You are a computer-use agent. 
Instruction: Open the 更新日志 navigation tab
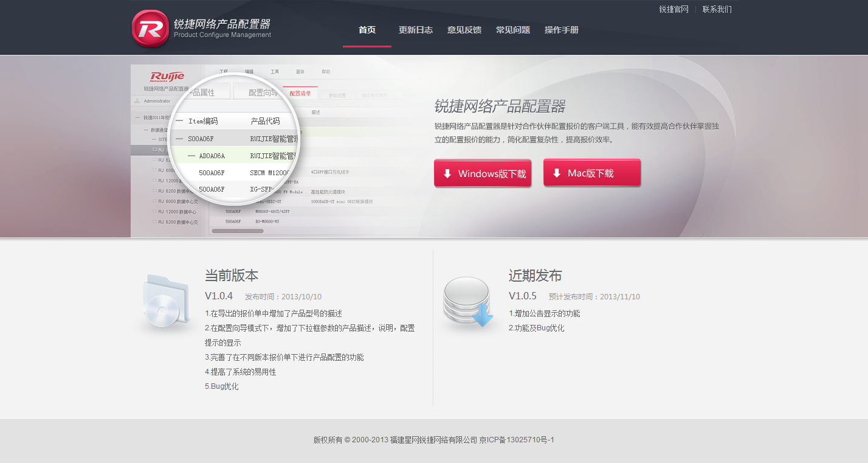[x=416, y=30]
